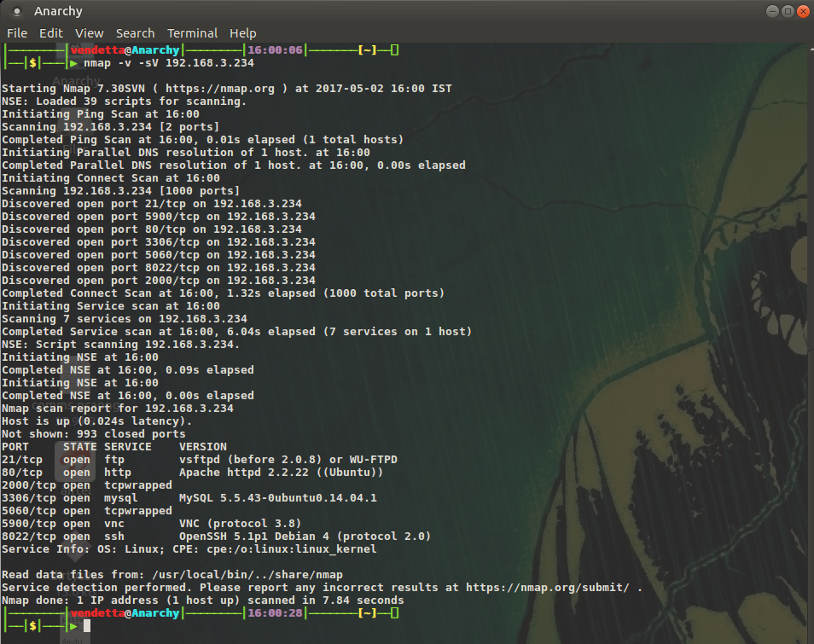Click the line 'Not shown: 993 closed ports'
Viewport: 814px width, 644px height.
pyautogui.click(x=94, y=434)
